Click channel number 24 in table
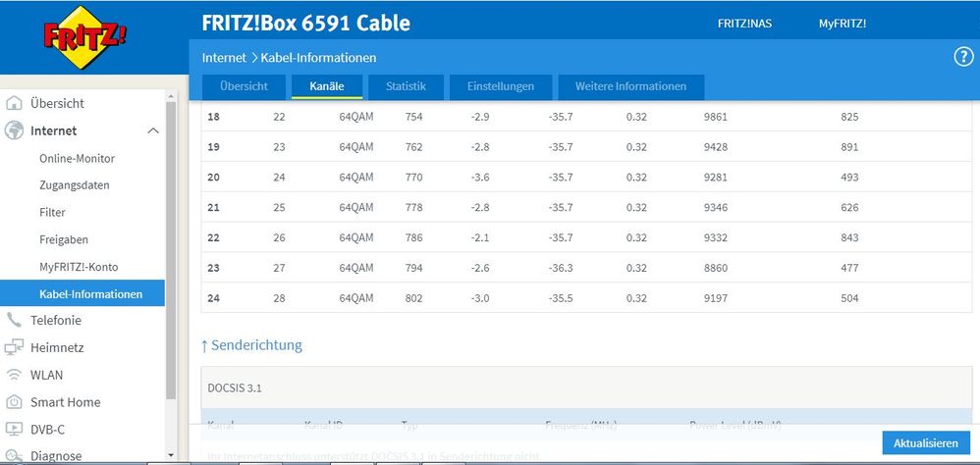This screenshot has width=980, height=465. pyautogui.click(x=213, y=298)
